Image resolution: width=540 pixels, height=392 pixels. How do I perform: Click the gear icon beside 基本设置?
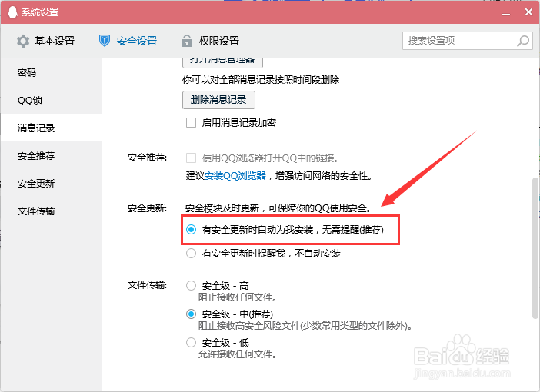[23, 41]
